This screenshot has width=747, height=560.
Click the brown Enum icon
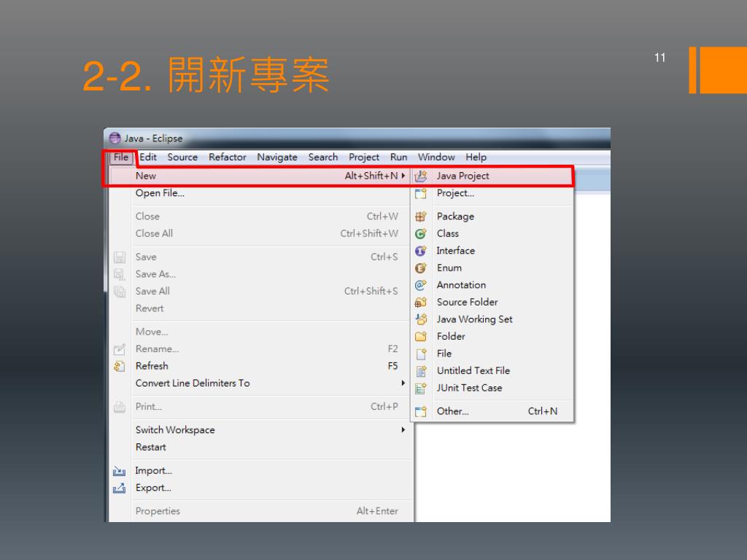tap(421, 268)
